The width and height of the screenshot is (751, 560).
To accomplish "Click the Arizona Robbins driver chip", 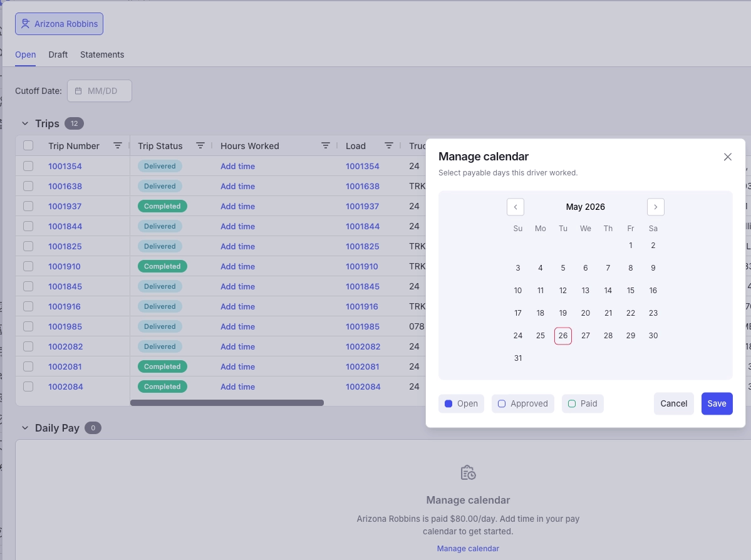I will [x=59, y=24].
